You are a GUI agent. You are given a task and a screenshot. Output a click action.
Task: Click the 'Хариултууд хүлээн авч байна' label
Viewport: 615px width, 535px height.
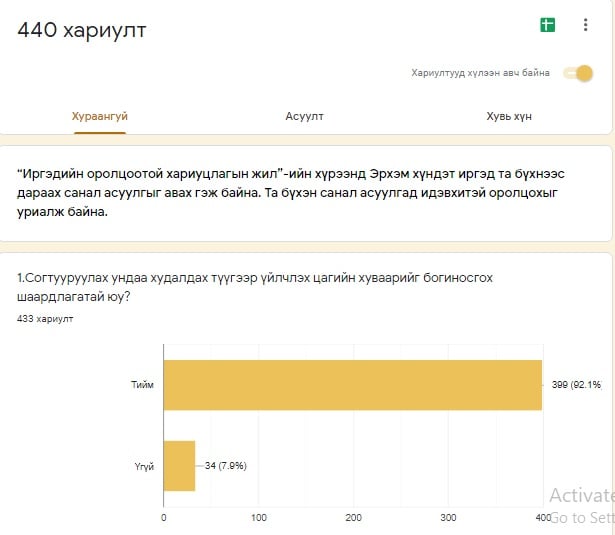point(480,73)
